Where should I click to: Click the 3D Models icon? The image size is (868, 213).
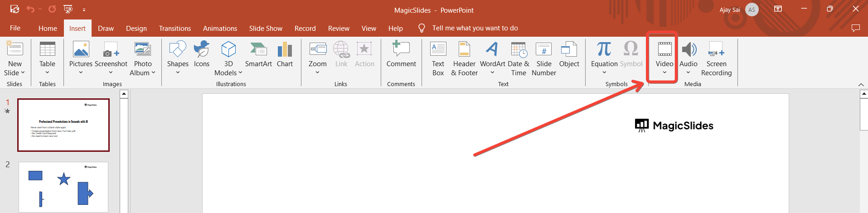pos(228,48)
